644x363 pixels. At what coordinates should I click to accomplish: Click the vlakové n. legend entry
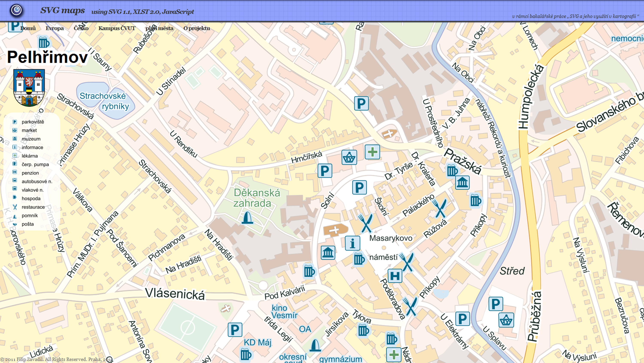pyautogui.click(x=28, y=190)
